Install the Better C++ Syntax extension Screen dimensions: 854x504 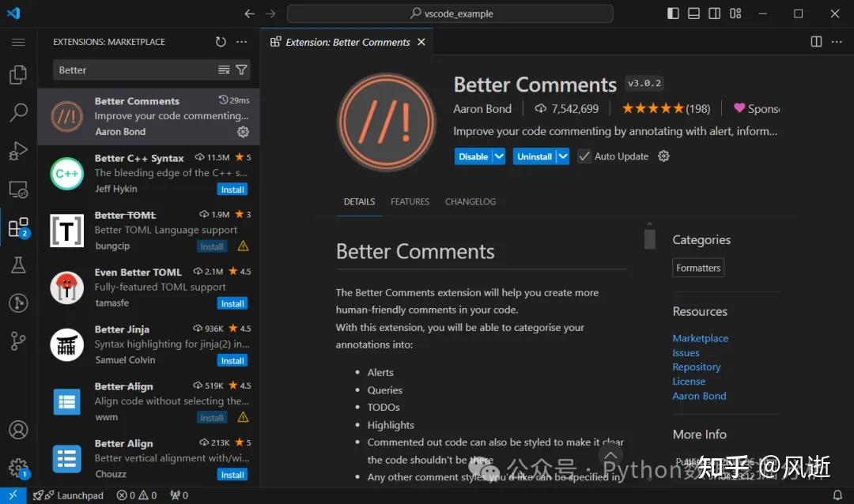232,190
